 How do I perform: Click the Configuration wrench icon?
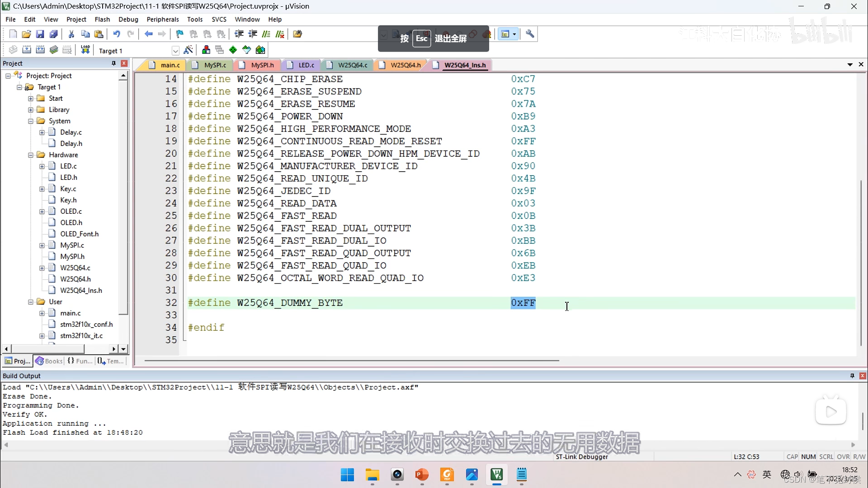(x=530, y=34)
